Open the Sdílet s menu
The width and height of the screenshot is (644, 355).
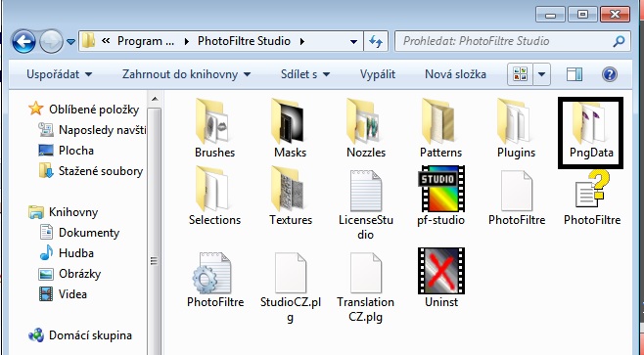pyautogui.click(x=305, y=74)
